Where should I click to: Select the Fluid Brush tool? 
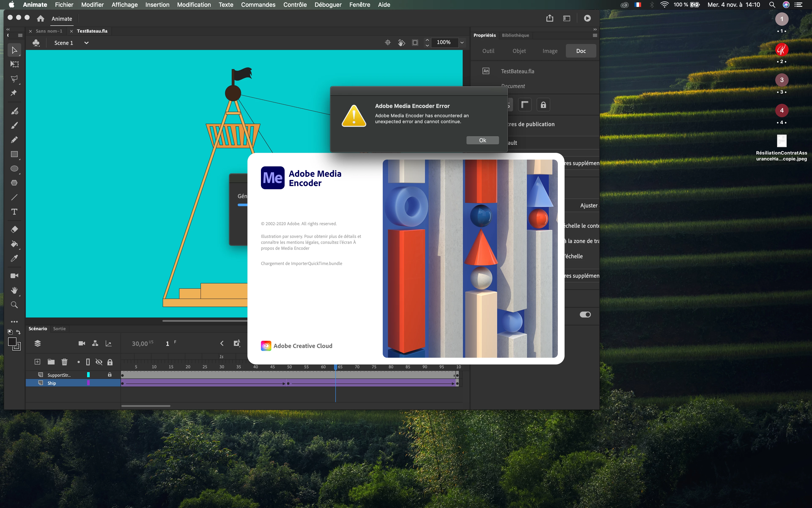tap(14, 111)
